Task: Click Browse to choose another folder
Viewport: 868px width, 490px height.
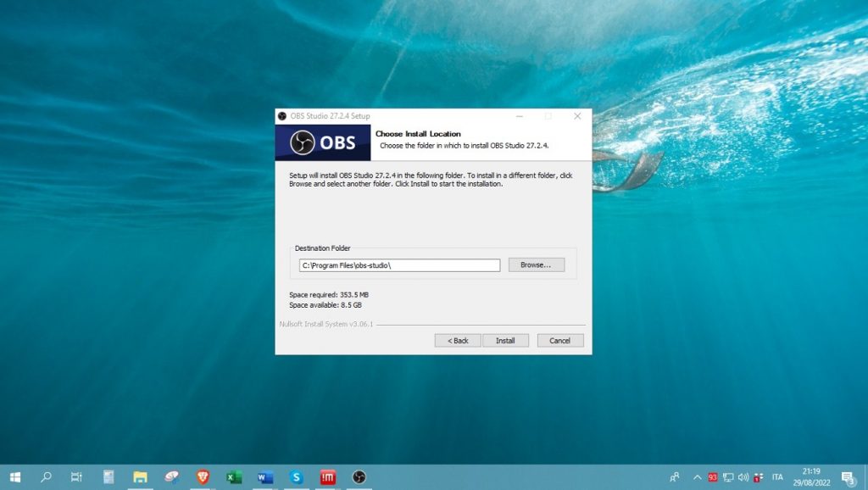Action: [536, 264]
